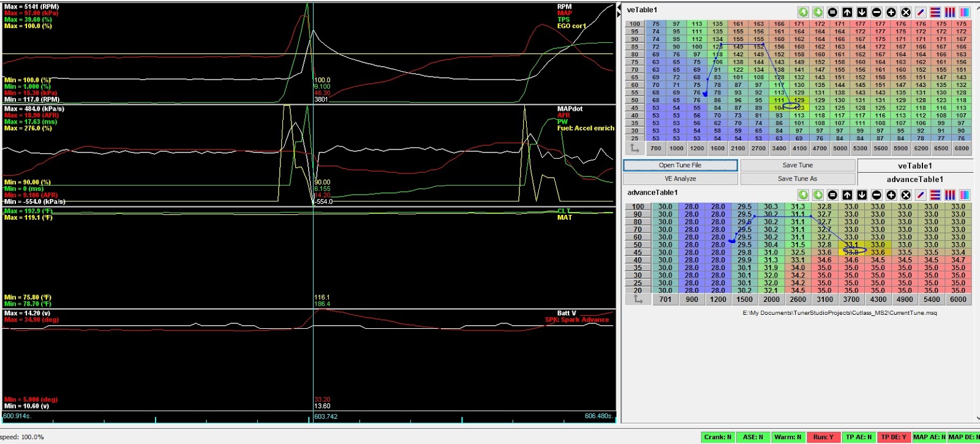Click the TP AE: N status indicator

coord(859,437)
